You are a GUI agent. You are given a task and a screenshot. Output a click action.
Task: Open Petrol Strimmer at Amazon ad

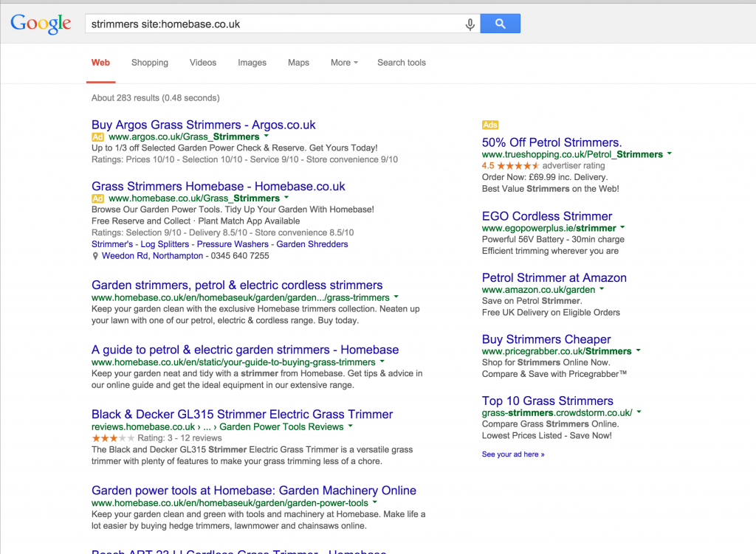coord(554,278)
